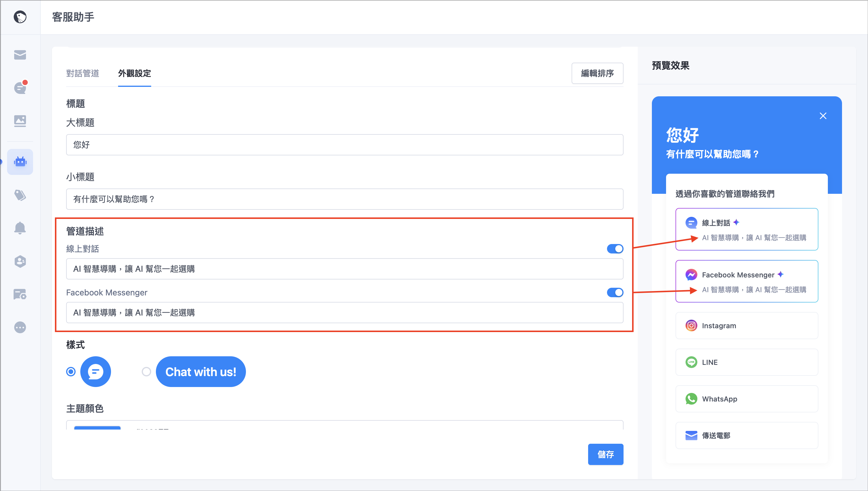Select the robot assistant sidebar icon
The width and height of the screenshot is (868, 491).
click(x=20, y=162)
